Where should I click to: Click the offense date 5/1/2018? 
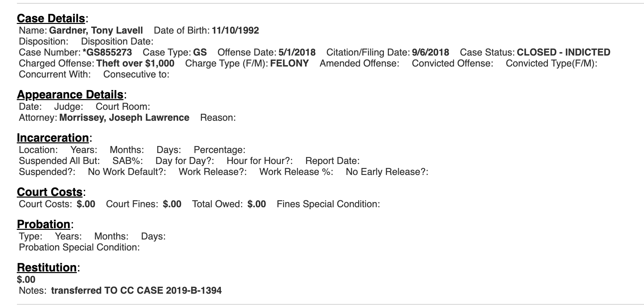pyautogui.click(x=297, y=53)
